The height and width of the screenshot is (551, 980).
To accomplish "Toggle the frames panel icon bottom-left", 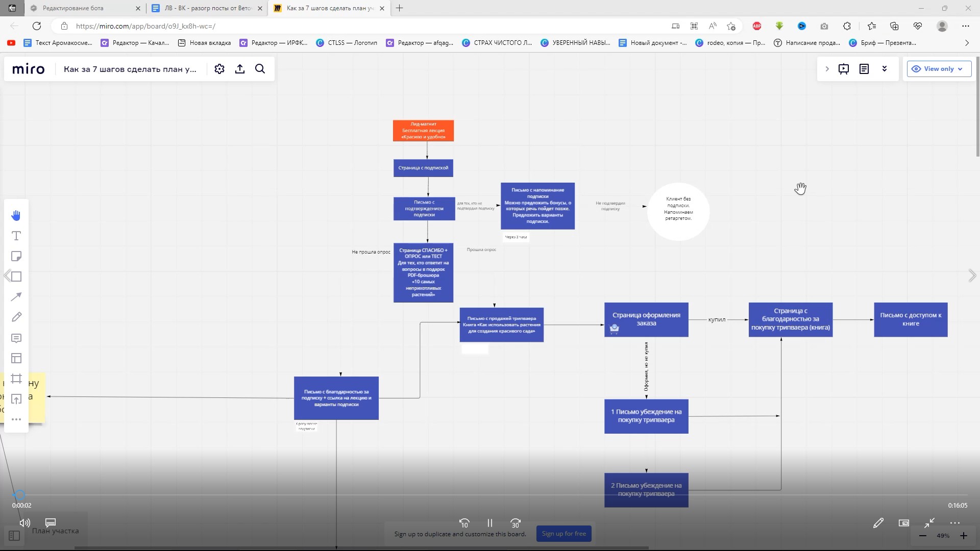I will (x=14, y=536).
